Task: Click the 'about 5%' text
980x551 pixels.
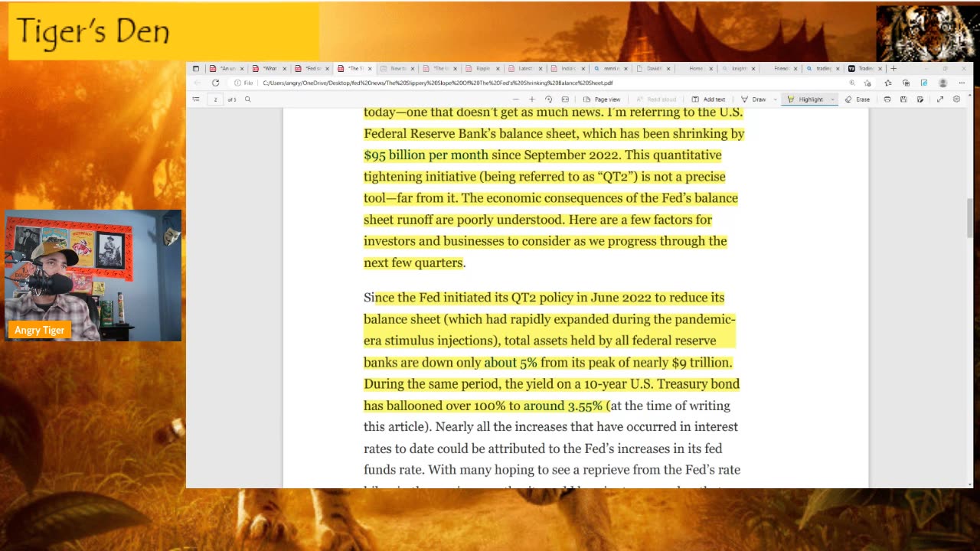Action: tap(511, 363)
